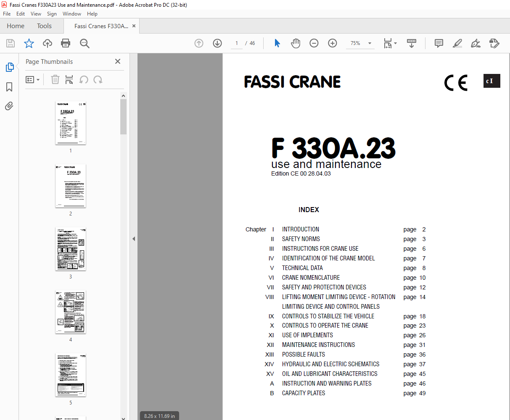Open the File menu
The image size is (510, 420).
7,13
